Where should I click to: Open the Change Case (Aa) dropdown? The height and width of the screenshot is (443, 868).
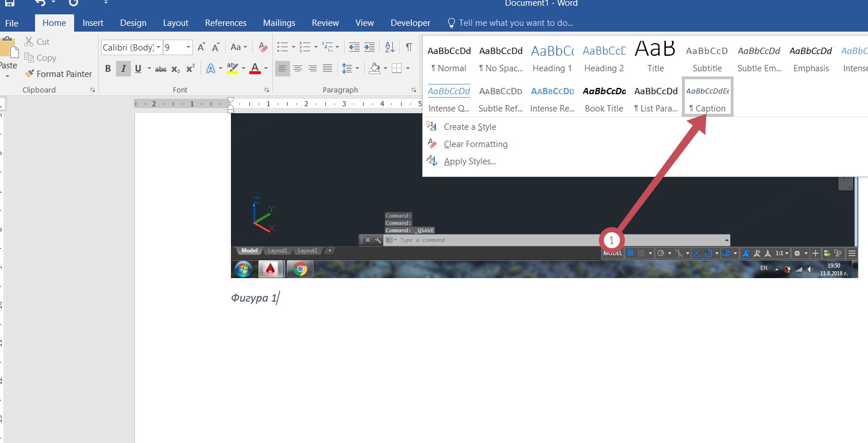click(x=238, y=47)
